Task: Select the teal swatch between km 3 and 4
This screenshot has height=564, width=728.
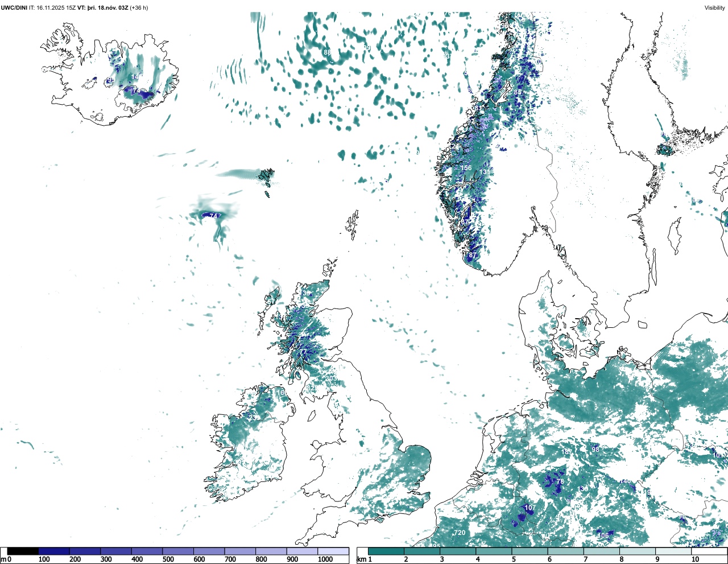Action: (x=458, y=551)
